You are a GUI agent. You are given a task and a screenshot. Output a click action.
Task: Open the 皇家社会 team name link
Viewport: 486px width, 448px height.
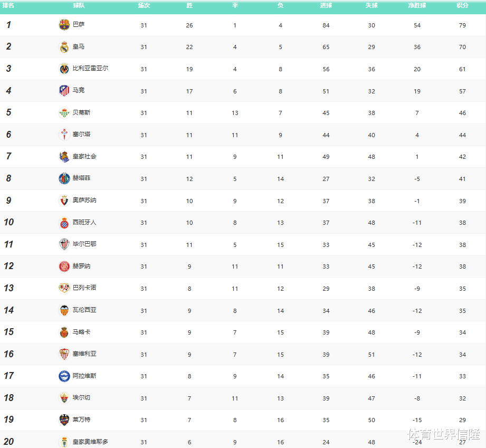coord(84,157)
